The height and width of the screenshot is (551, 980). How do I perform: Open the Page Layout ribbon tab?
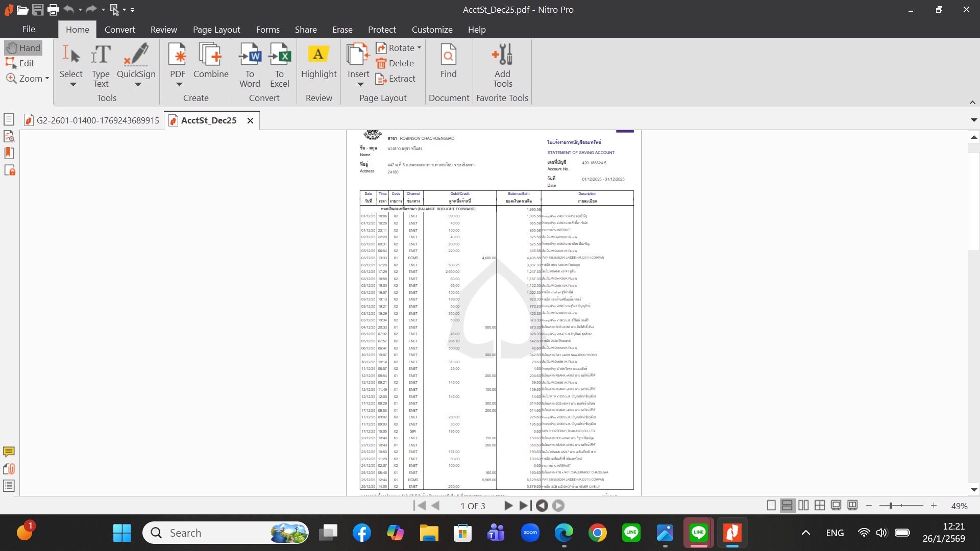216,30
